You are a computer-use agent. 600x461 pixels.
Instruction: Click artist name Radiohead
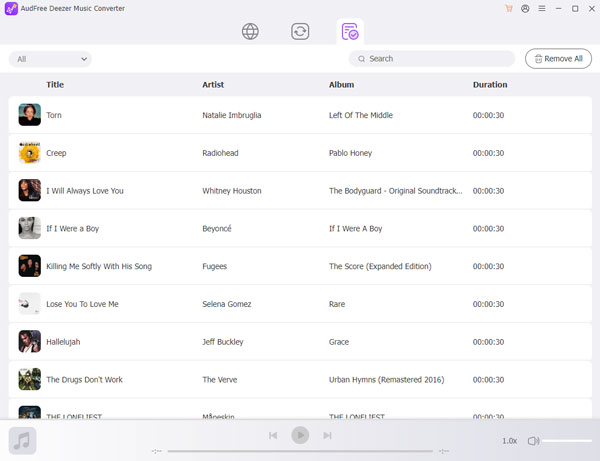pos(220,153)
